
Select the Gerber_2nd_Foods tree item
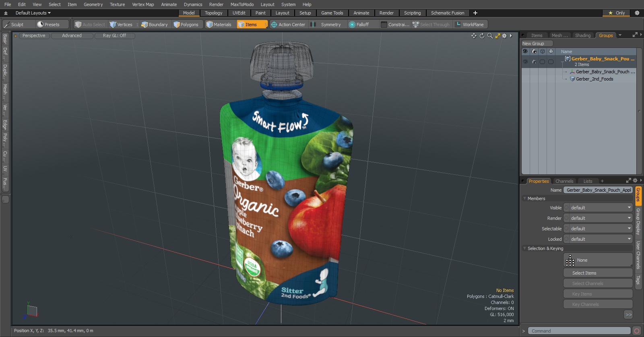(594, 79)
